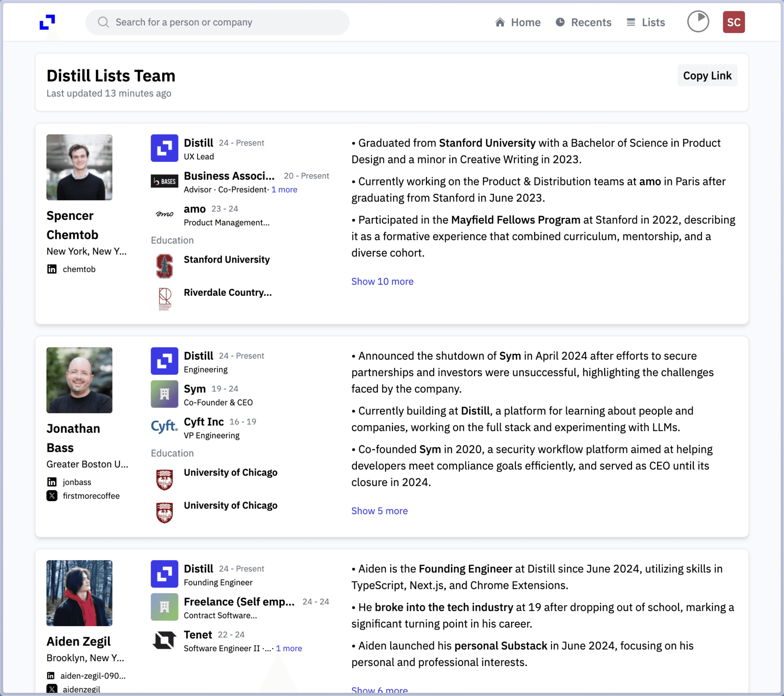Click the Home house icon
The height and width of the screenshot is (696, 784).
(x=500, y=22)
